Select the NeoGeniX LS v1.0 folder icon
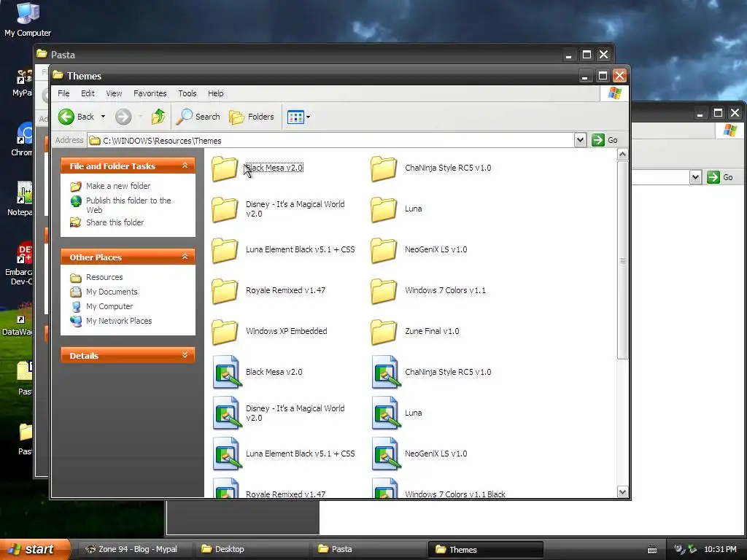Viewport: 747px width, 560px height. [x=384, y=250]
